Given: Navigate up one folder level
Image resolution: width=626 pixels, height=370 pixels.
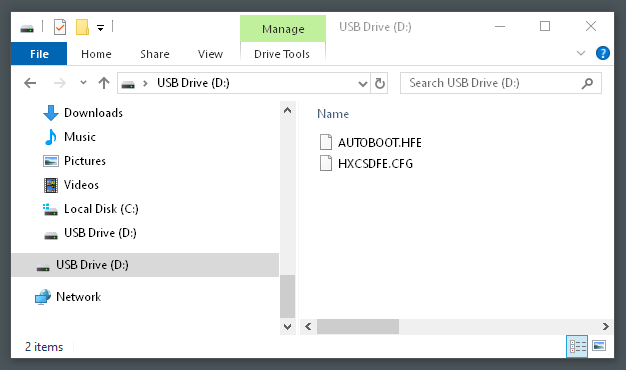Looking at the screenshot, I should point(104,83).
